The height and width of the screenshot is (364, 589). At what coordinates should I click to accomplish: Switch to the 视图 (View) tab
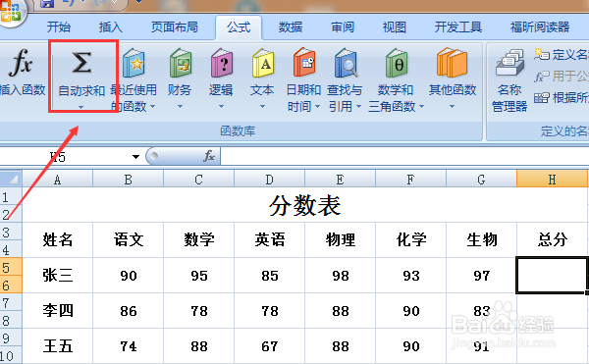[x=394, y=27]
